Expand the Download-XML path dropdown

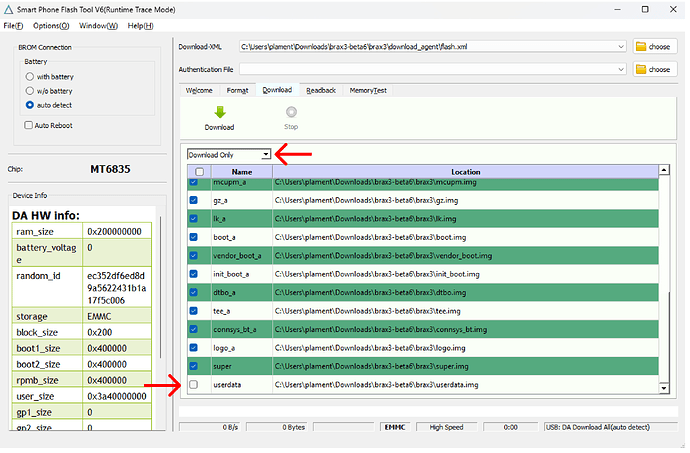tap(621, 47)
